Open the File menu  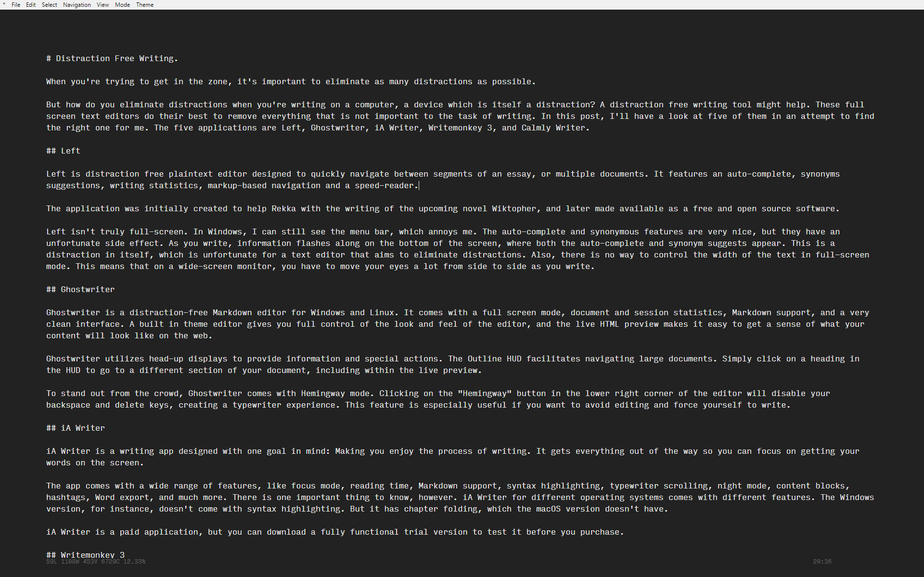pyautogui.click(x=16, y=5)
